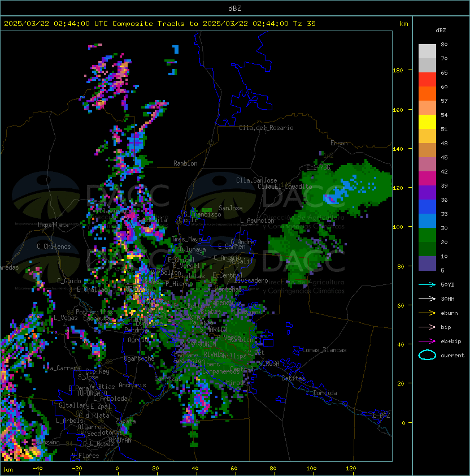Click the 'S_MARTIN' map label

[213, 330]
